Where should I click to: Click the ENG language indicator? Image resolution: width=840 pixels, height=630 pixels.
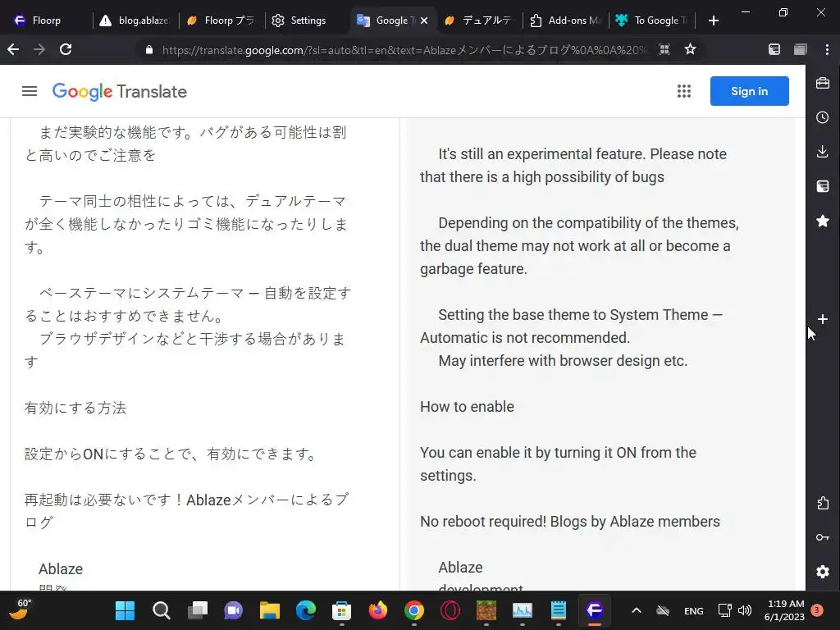pos(693,610)
